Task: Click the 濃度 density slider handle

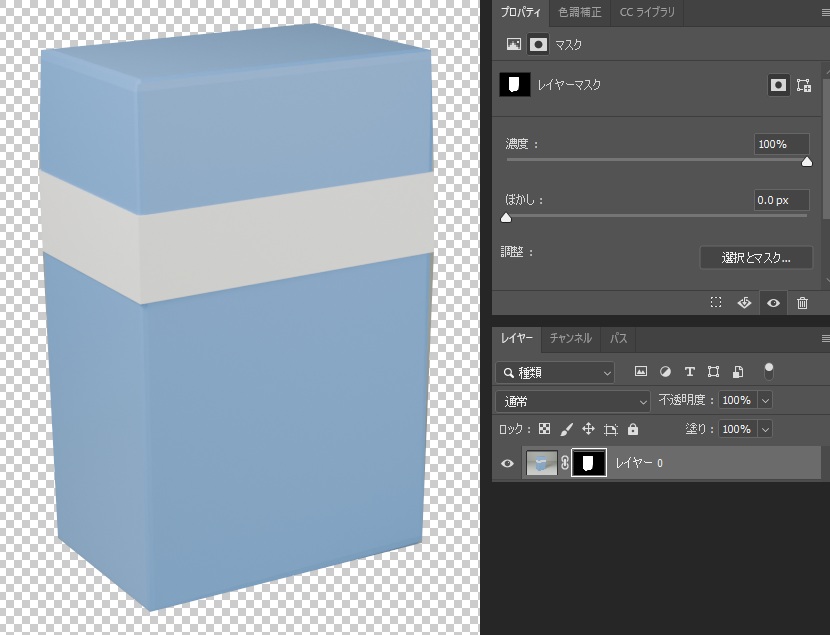Action: coord(806,162)
